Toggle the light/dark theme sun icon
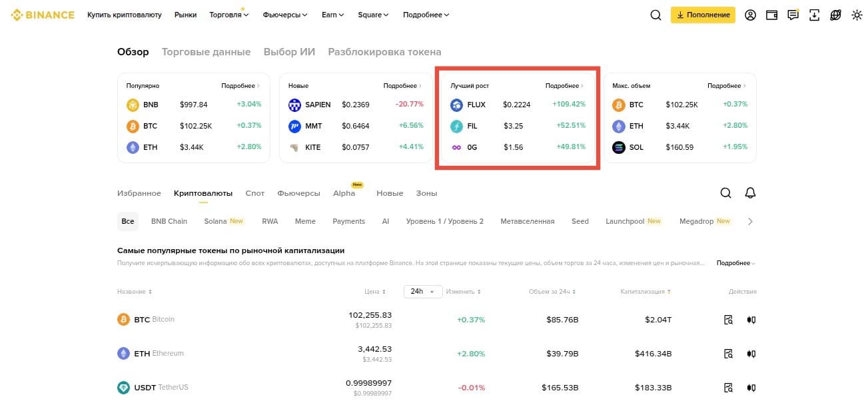868x405 pixels. (x=857, y=15)
